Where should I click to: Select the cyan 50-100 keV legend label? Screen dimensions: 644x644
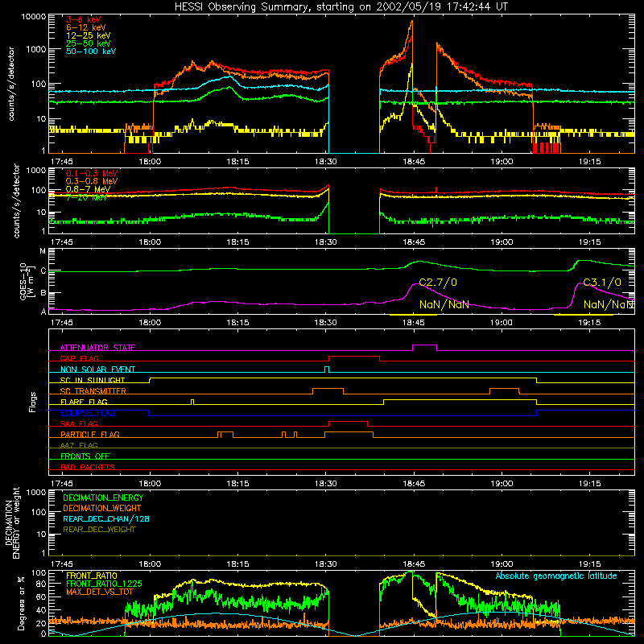point(91,51)
